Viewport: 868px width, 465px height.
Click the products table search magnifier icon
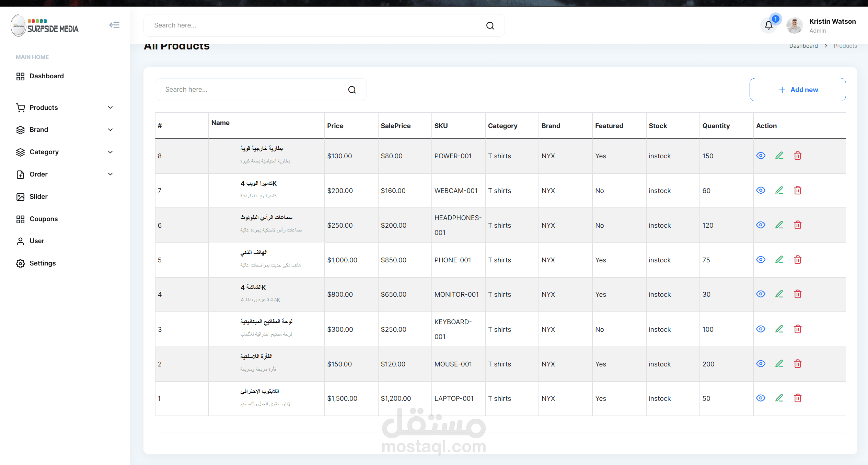352,90
